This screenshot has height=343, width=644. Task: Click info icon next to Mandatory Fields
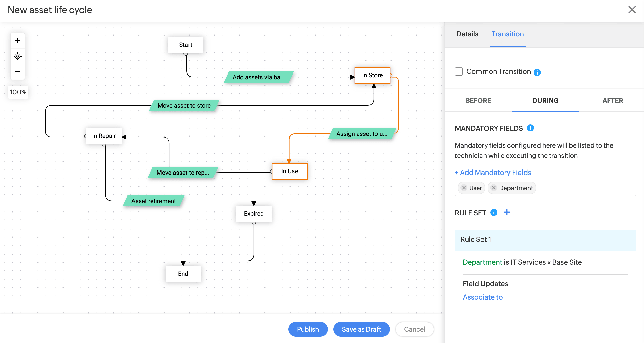[530, 128]
